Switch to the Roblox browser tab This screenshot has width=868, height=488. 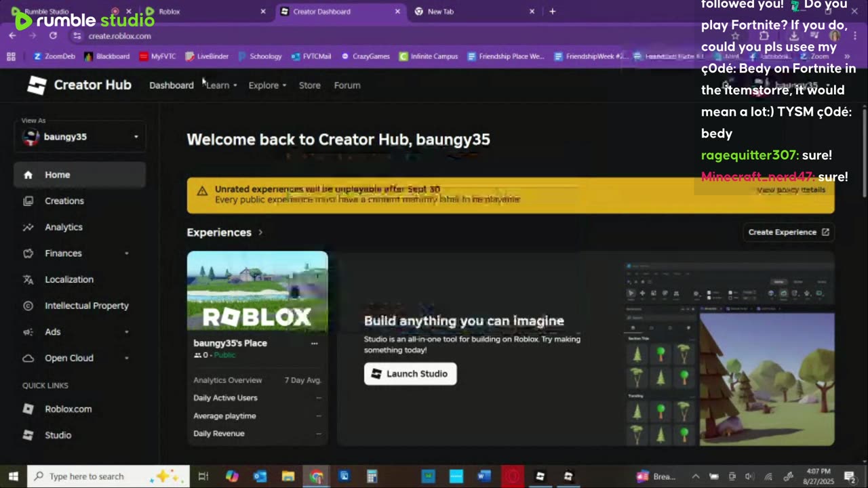point(205,12)
